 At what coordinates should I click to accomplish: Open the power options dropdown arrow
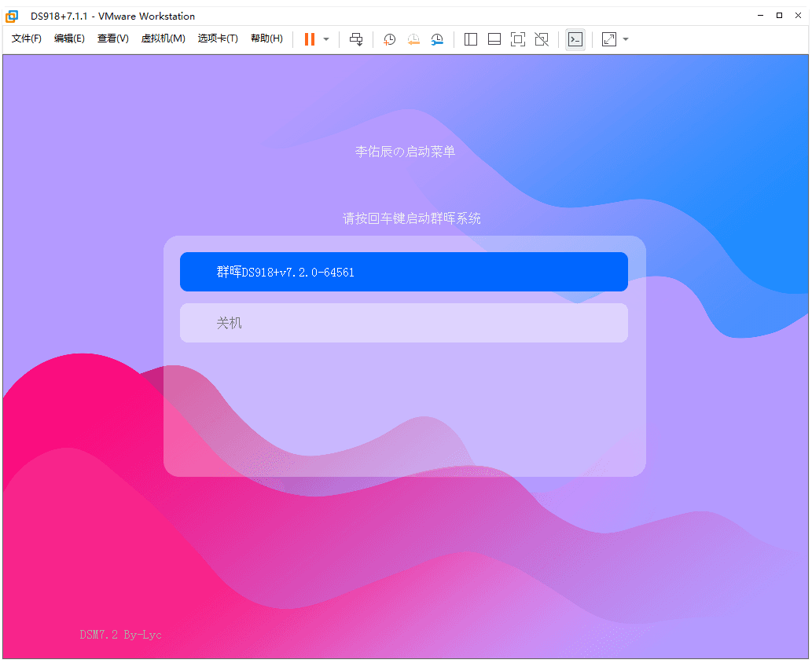tap(326, 39)
